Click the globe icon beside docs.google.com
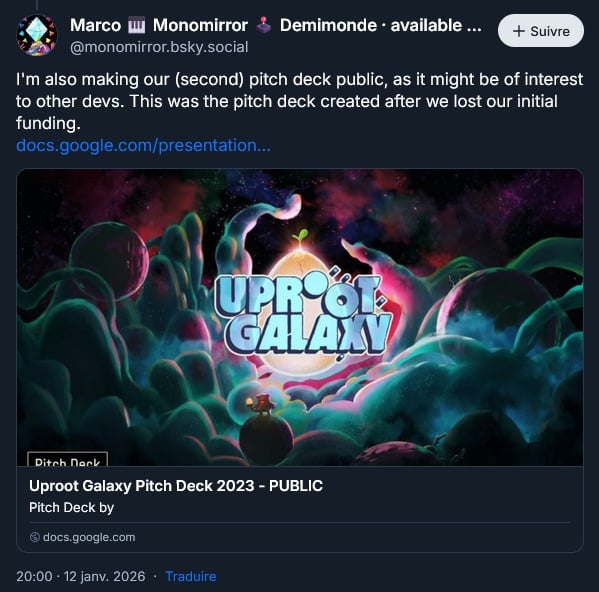This screenshot has height=592, width=599. [x=35, y=537]
